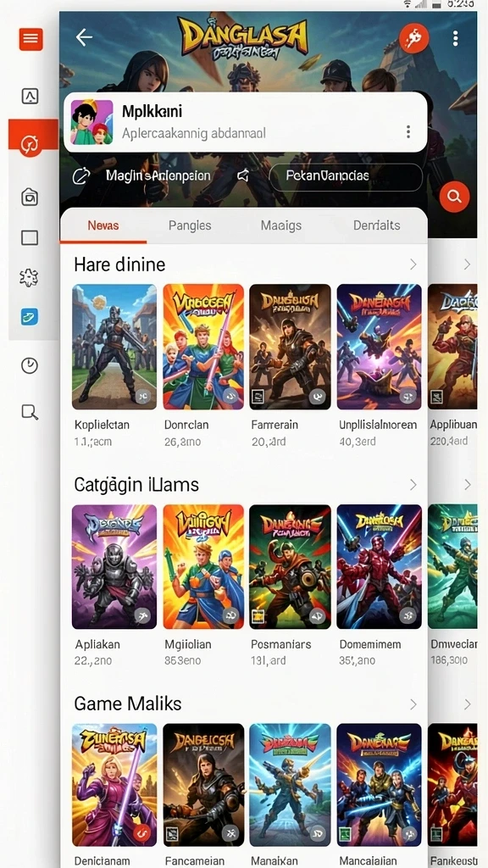Expand the Game Maliks section arrow

click(x=413, y=704)
